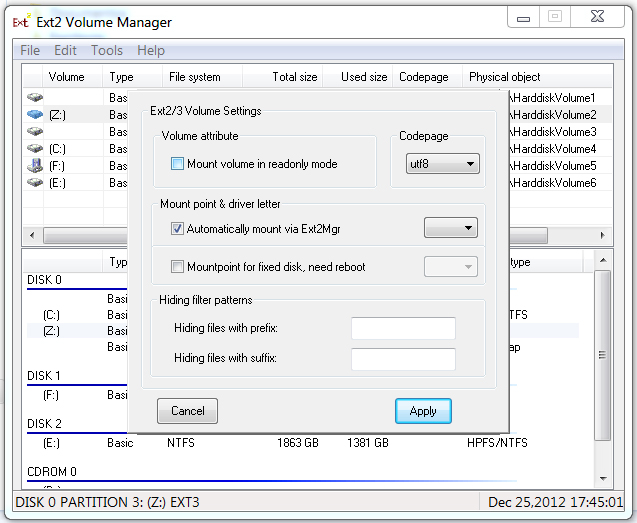Open drive letter dropdown for fixed disk mountpoint

coord(451,267)
